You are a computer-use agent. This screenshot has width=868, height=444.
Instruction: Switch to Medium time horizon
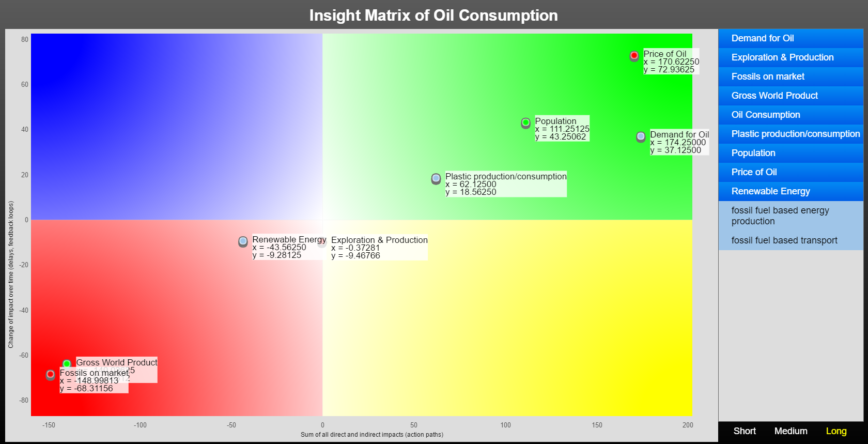[791, 431]
